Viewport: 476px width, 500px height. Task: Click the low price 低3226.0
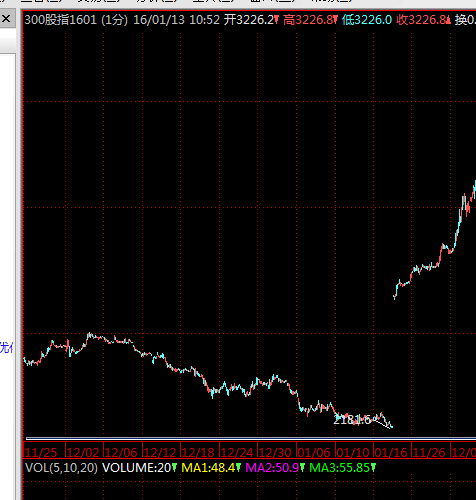point(367,20)
